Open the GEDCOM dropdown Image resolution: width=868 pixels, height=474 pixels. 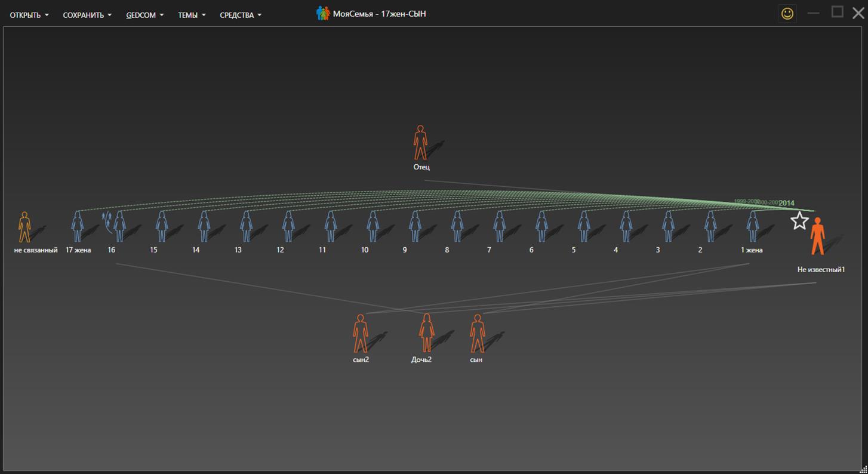(x=144, y=15)
